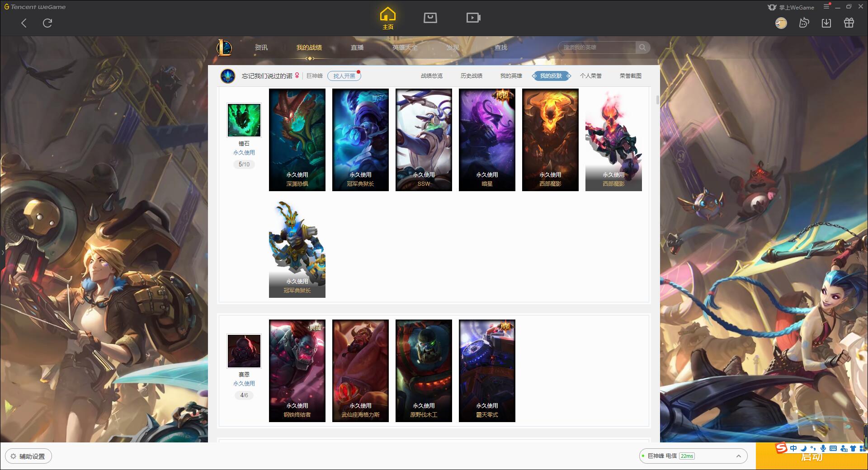Switch to 我的战绩 tab
868x470 pixels.
click(309, 47)
